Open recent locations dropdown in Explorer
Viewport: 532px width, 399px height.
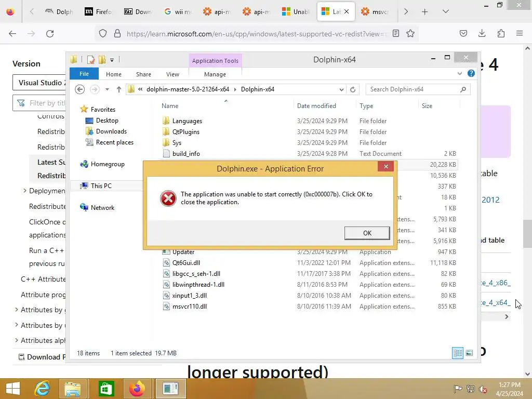[107, 89]
